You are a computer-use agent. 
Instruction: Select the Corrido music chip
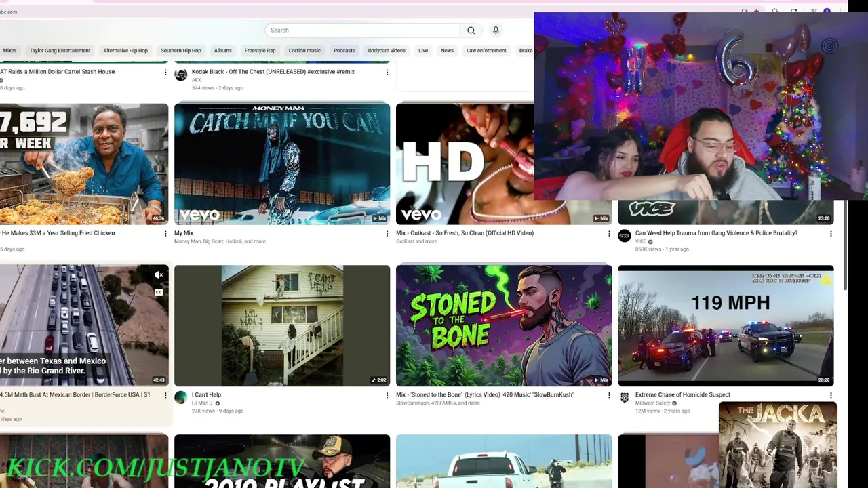(304, 51)
